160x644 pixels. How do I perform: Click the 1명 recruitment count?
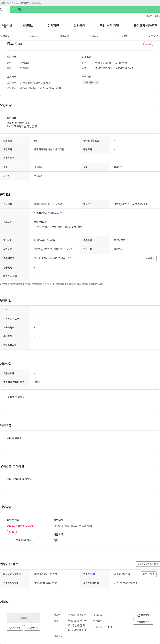coord(35,141)
